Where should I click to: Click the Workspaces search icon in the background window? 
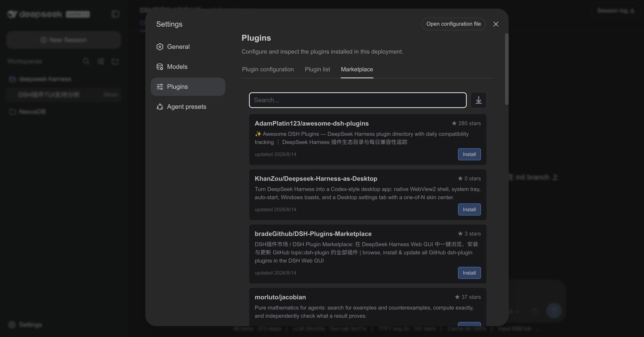(x=86, y=61)
